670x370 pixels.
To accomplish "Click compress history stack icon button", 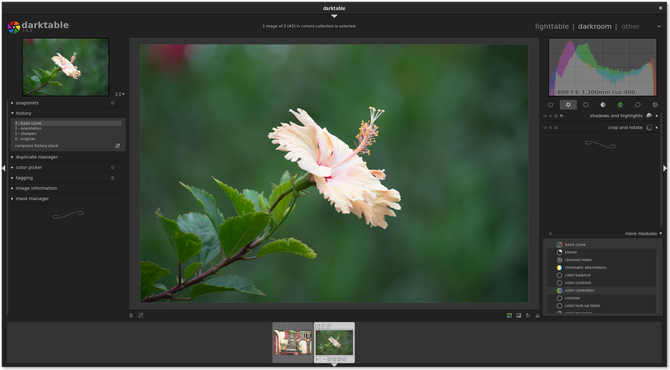I will (118, 146).
